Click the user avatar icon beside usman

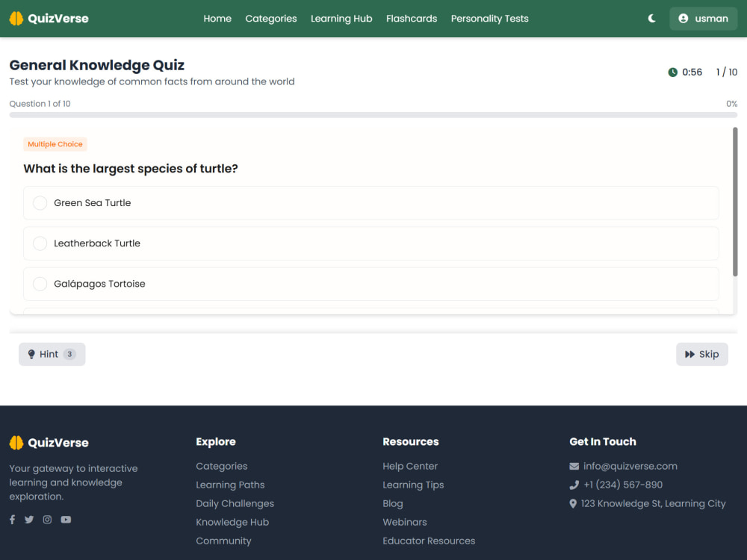[684, 19]
